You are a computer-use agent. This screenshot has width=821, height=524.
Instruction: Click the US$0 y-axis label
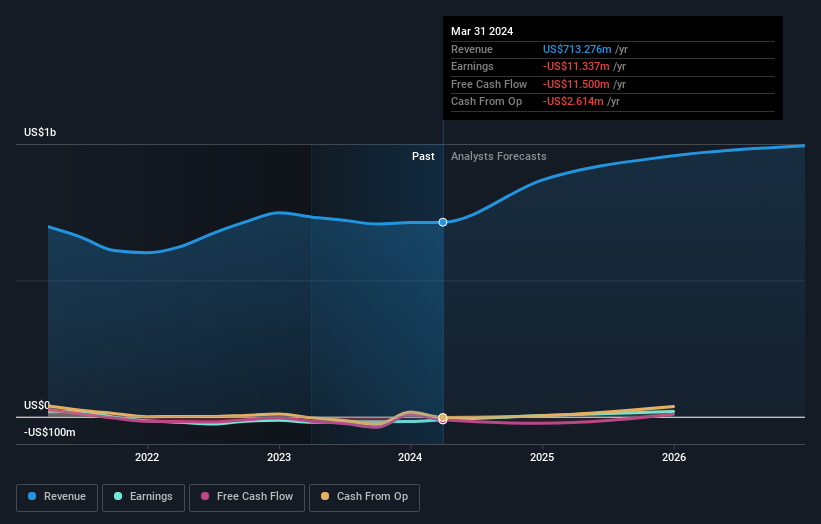click(37, 405)
